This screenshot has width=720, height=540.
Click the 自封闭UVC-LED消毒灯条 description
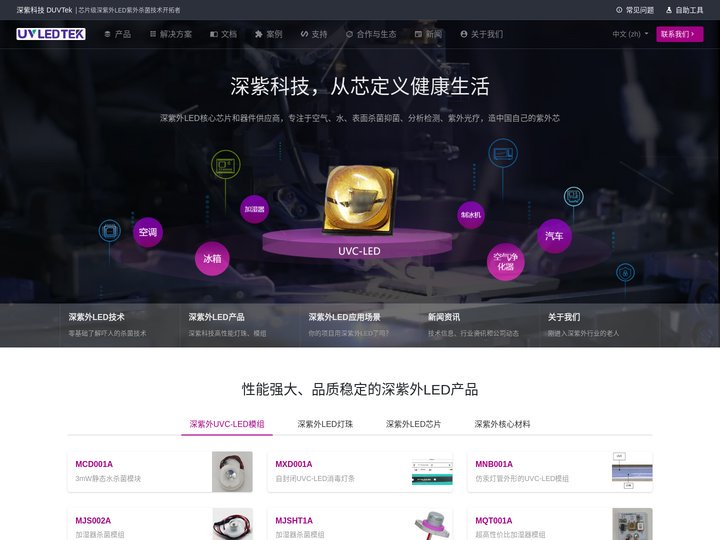(x=315, y=478)
